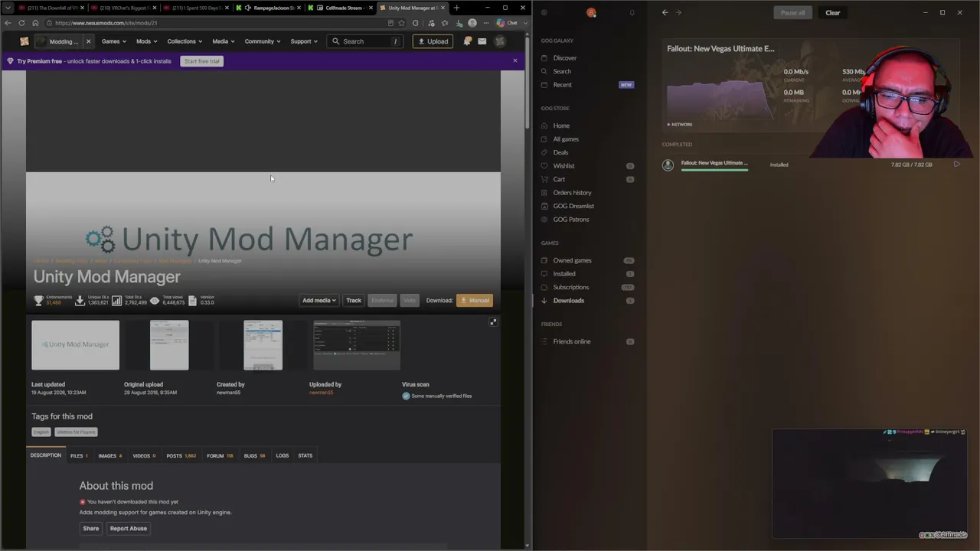Viewport: 980px width, 551px height.
Task: Track this mod
Action: [354, 301]
